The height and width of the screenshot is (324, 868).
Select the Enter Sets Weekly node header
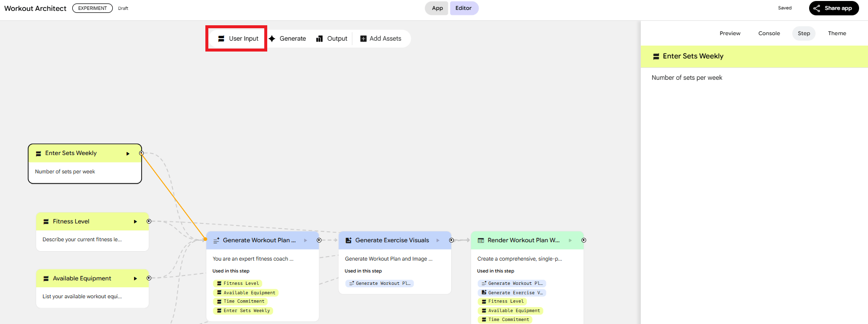point(85,154)
